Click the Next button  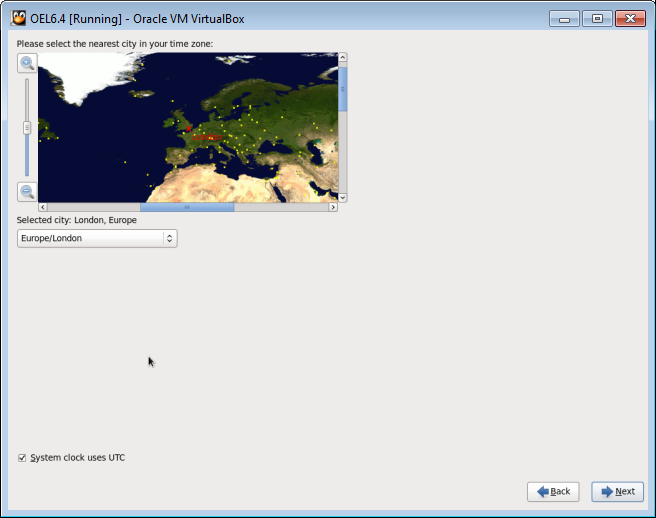point(618,492)
